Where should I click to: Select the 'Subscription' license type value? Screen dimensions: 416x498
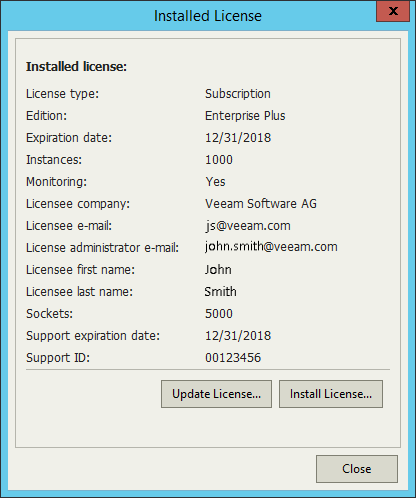tap(238, 94)
